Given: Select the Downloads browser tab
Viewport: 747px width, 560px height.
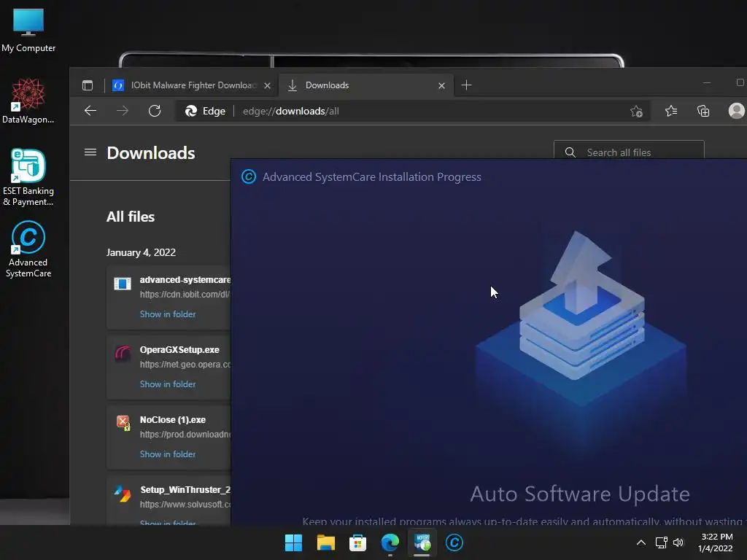Looking at the screenshot, I should coord(365,85).
